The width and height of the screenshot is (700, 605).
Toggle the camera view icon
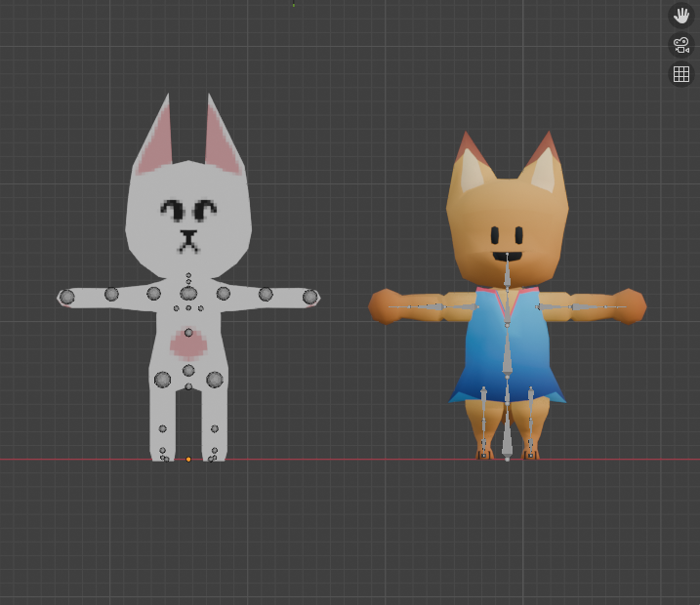pyautogui.click(x=680, y=44)
